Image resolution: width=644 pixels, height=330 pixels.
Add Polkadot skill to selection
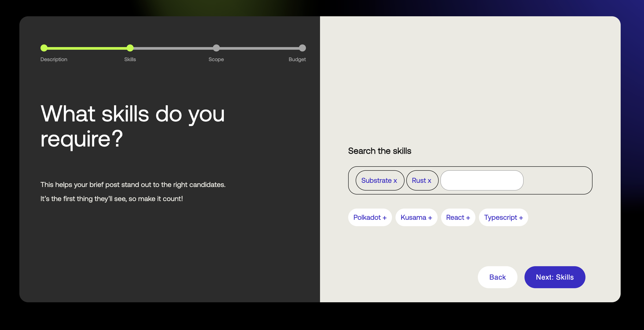(370, 217)
